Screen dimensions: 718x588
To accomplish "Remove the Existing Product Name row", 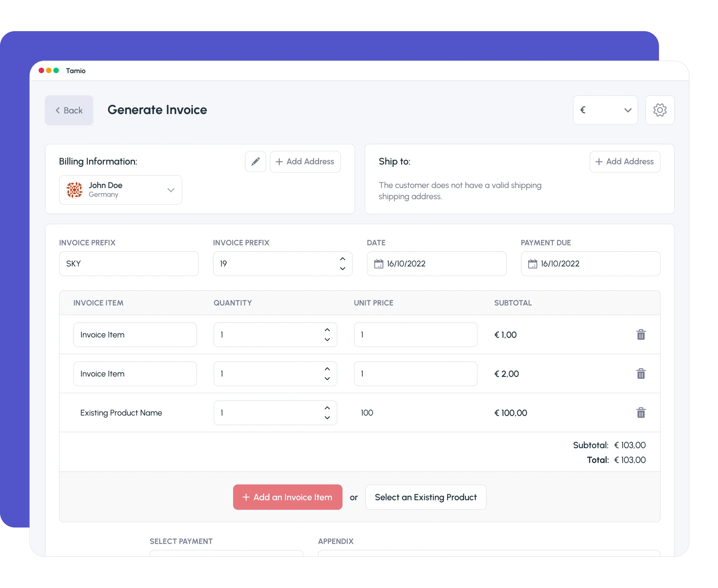I will [640, 413].
